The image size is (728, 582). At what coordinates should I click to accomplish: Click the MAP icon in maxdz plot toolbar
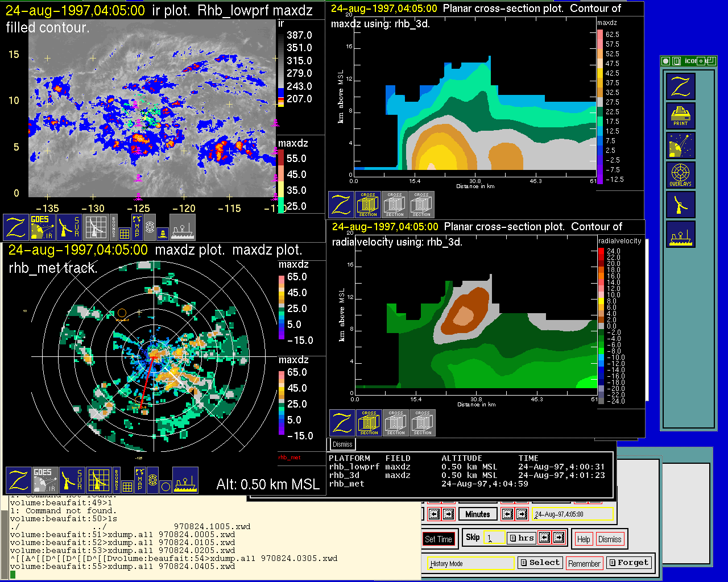[x=139, y=480]
